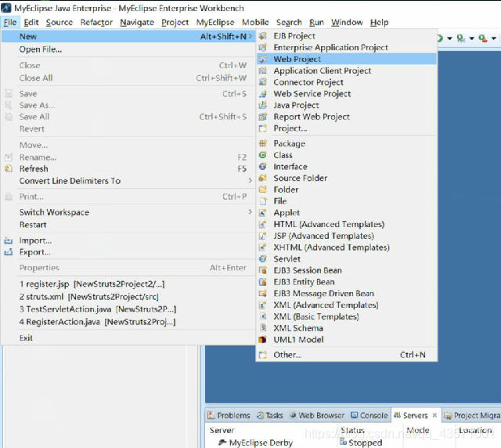Click the EJB3 Entity Bean icon
The image size is (501, 448).
pos(263,282)
